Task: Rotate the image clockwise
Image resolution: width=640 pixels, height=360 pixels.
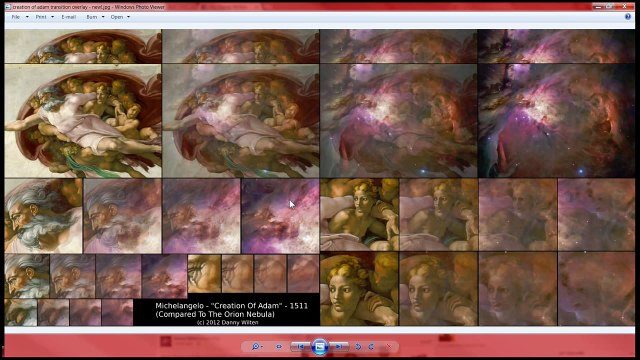Action: (x=371, y=347)
